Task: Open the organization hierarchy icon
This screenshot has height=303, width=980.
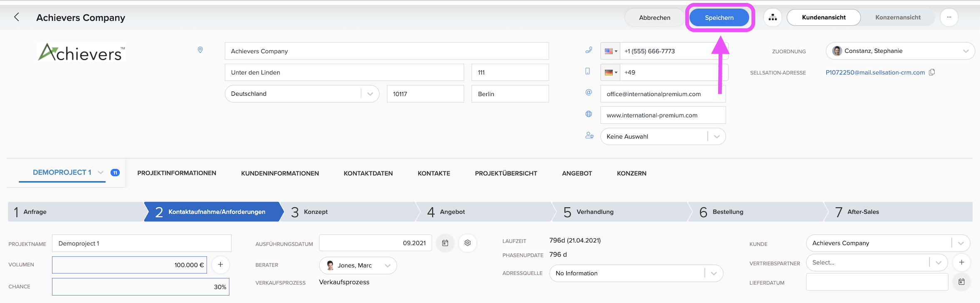Action: (773, 17)
